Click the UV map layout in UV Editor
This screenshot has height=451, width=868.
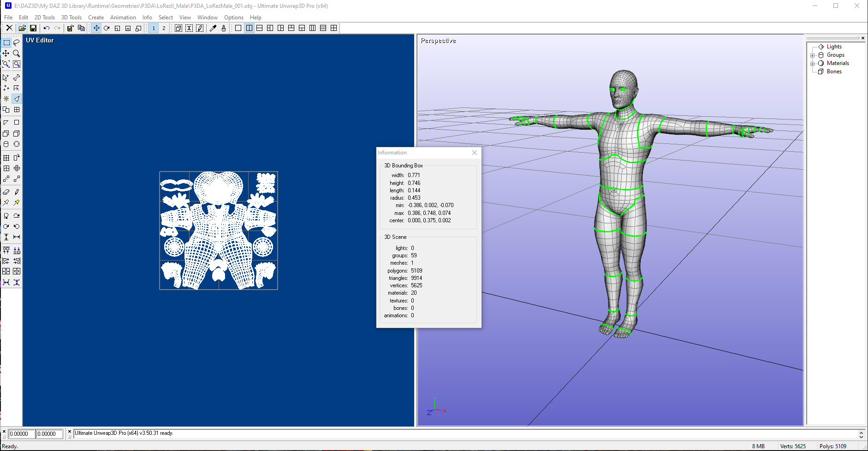pyautogui.click(x=219, y=231)
